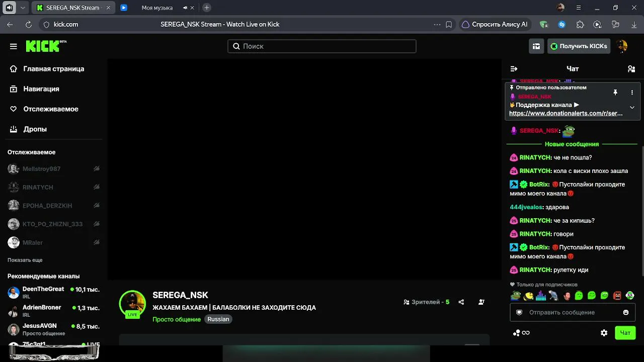
Task: Open the Kick hamburger sidebar menu
Action: coord(14,46)
